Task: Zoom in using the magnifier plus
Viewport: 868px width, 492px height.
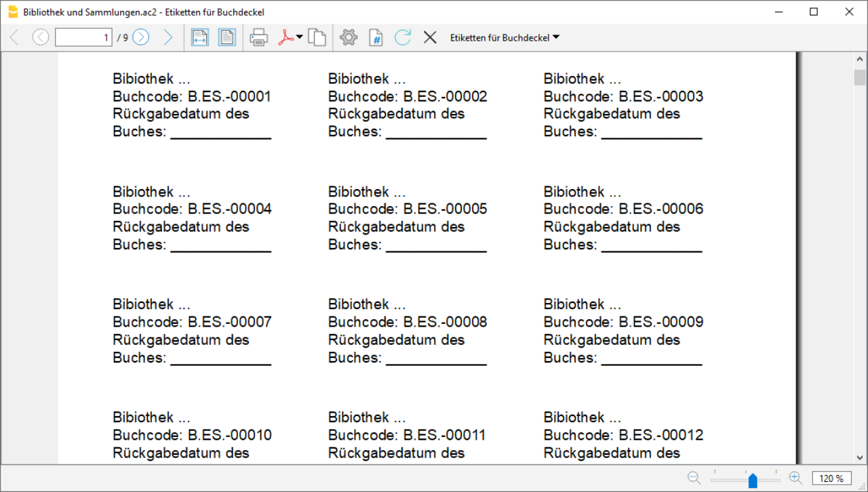Action: [795, 478]
